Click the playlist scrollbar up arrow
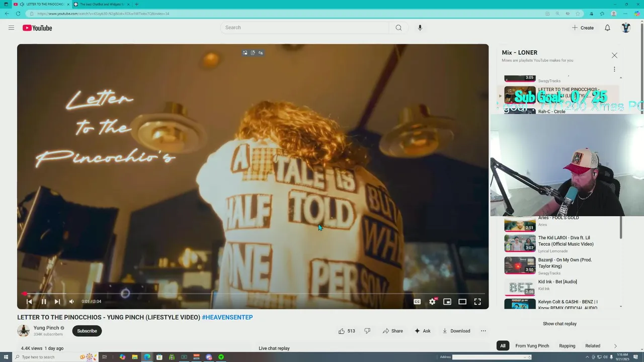This screenshot has height=362, width=644. pos(621,77)
